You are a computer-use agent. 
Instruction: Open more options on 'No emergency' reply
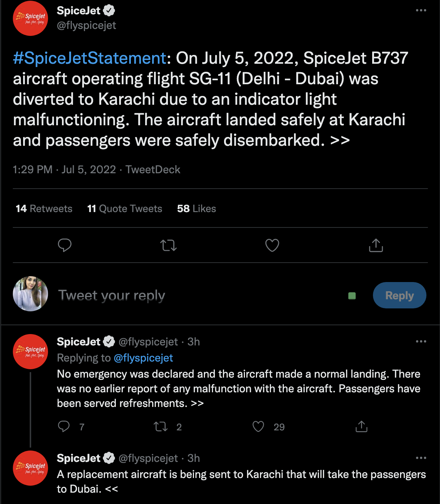pyautogui.click(x=421, y=341)
